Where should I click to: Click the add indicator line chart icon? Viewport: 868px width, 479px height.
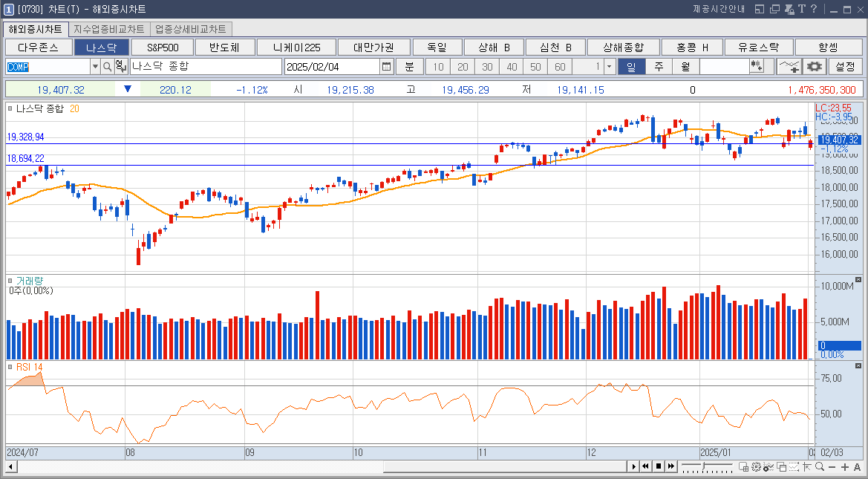(x=789, y=67)
